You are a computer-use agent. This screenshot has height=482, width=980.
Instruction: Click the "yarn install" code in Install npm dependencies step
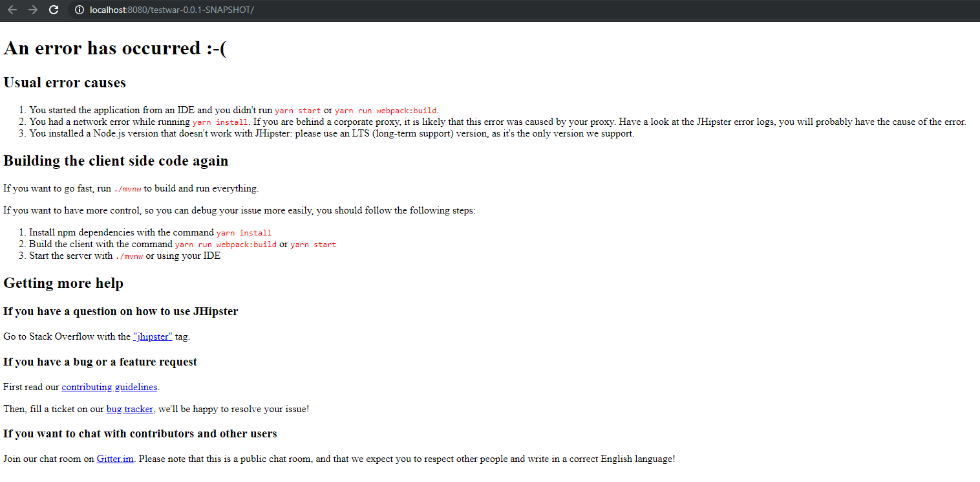pyautogui.click(x=244, y=233)
